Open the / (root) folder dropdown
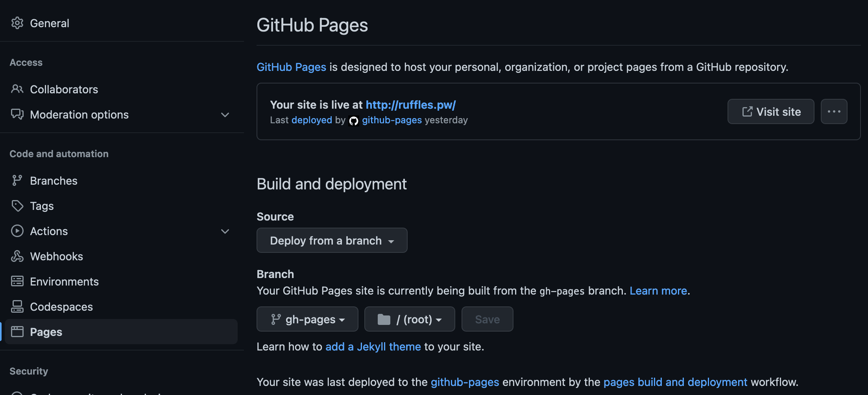868x395 pixels. point(410,319)
